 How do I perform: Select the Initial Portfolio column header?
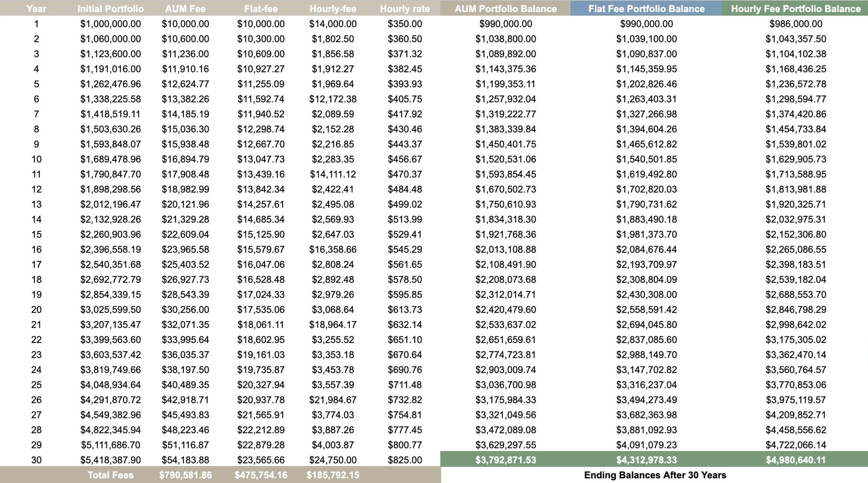[110, 9]
